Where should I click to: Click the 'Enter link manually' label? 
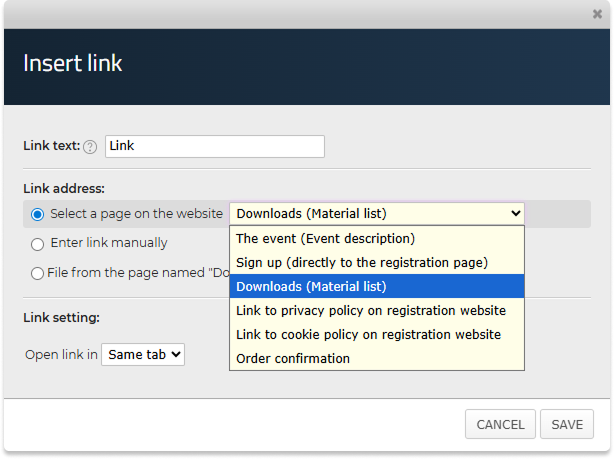(109, 243)
